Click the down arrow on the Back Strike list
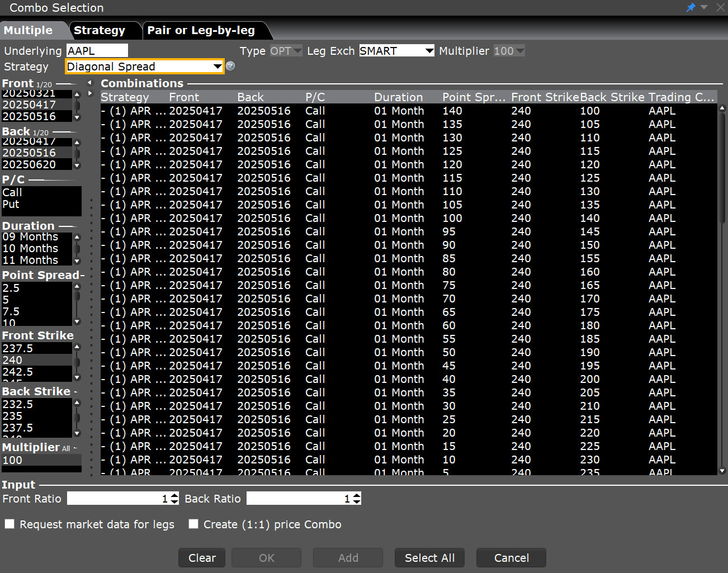This screenshot has height=573, width=728. pyautogui.click(x=77, y=433)
